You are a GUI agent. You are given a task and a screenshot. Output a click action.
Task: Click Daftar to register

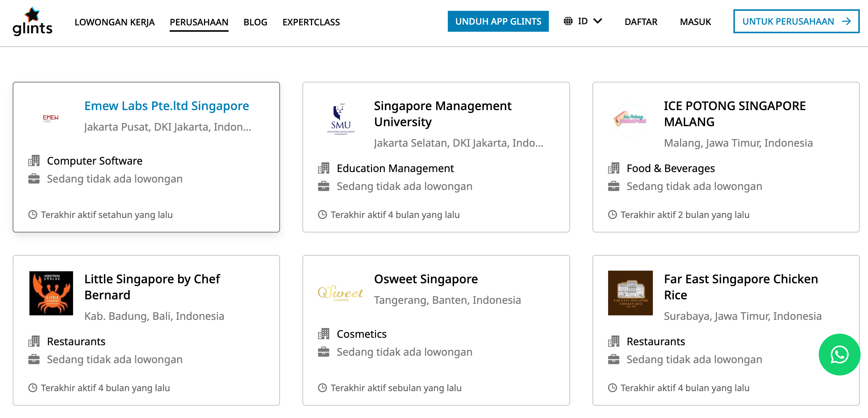pos(641,22)
